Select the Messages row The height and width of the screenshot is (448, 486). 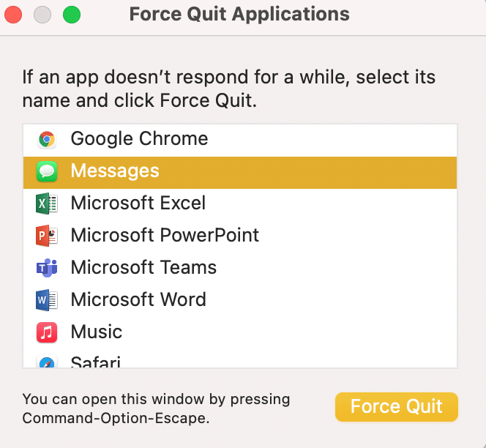[x=115, y=171]
